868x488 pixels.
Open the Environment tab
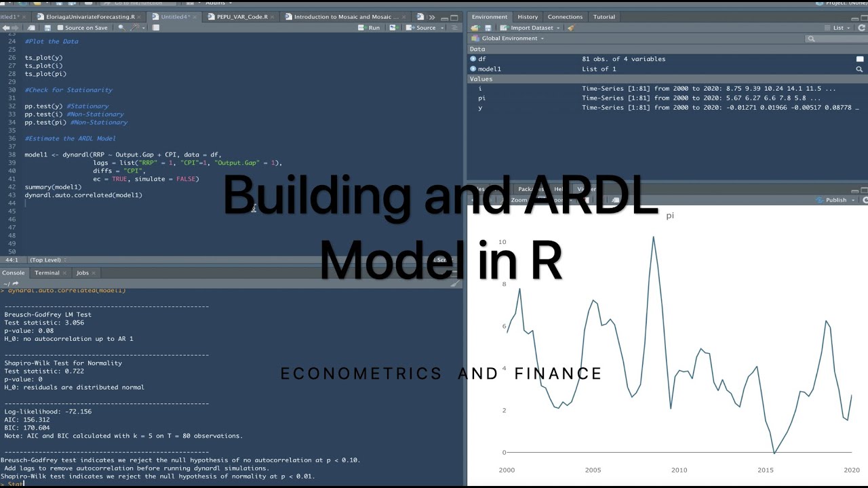(489, 17)
